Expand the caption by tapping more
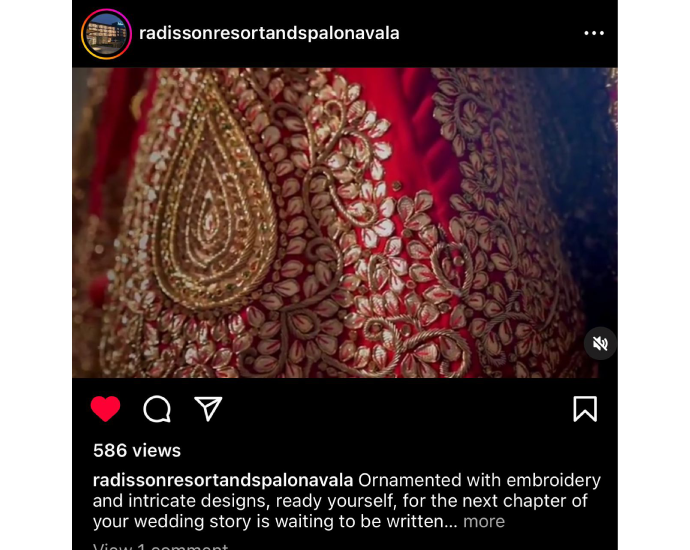Viewport: 690px width, 550px height. click(484, 521)
